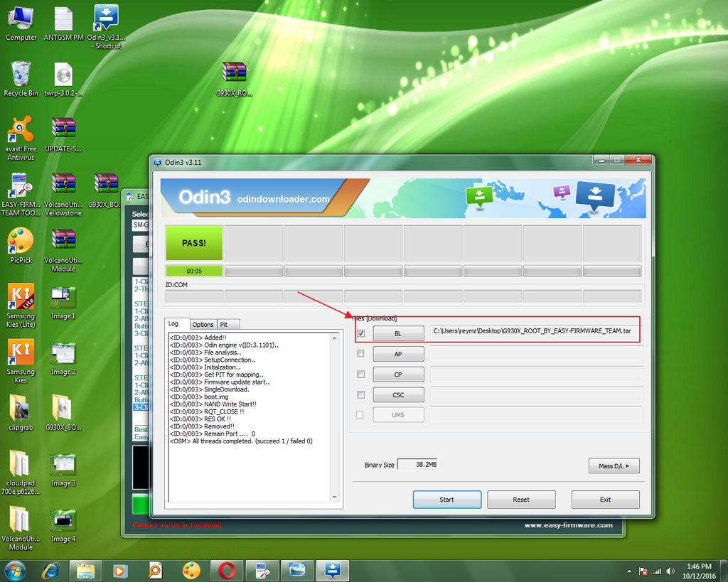728x582 pixels.
Task: Open the clipgrab desktop icon
Action: pos(21,409)
